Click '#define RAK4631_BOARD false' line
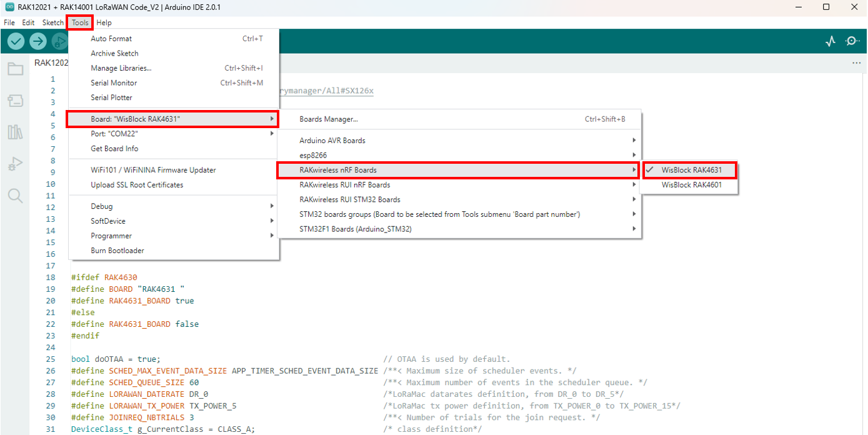The width and height of the screenshot is (868, 435). coord(135,324)
